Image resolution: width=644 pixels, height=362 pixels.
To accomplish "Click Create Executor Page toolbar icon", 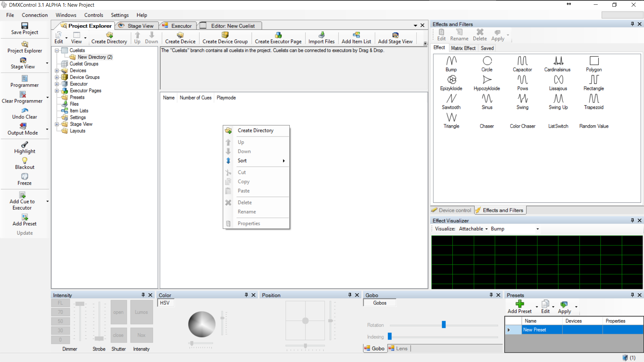I will coord(278,35).
